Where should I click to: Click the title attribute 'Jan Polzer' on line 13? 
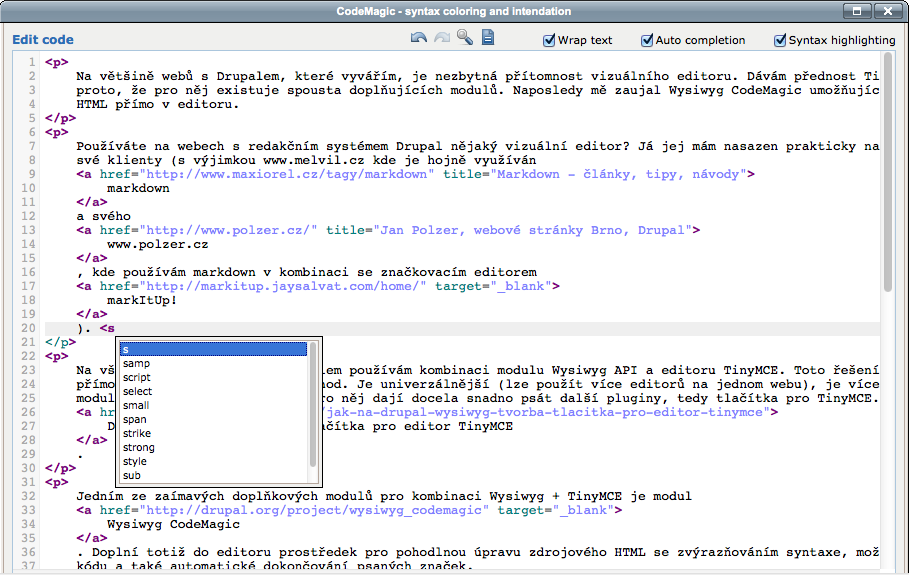509,230
